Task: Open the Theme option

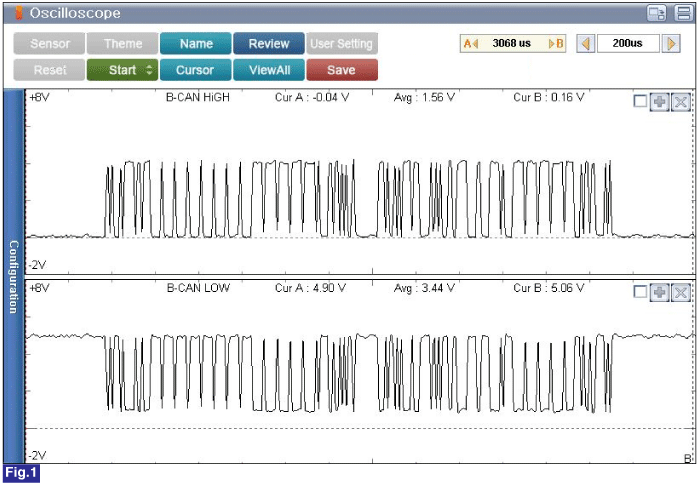Action: (x=123, y=44)
